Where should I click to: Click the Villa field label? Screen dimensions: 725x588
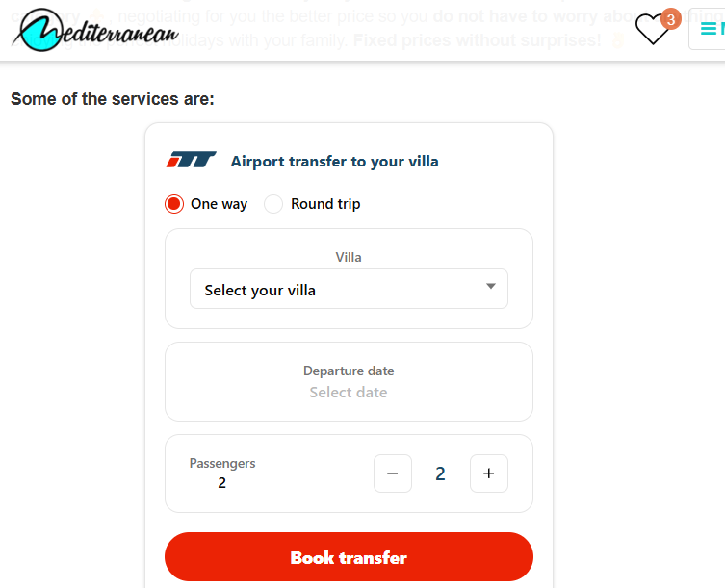click(x=349, y=257)
